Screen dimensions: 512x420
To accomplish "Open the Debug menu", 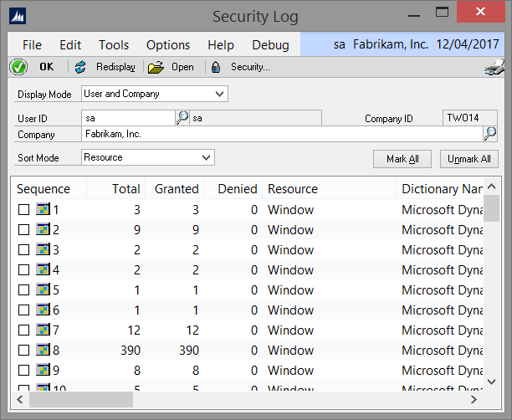I will click(x=270, y=45).
